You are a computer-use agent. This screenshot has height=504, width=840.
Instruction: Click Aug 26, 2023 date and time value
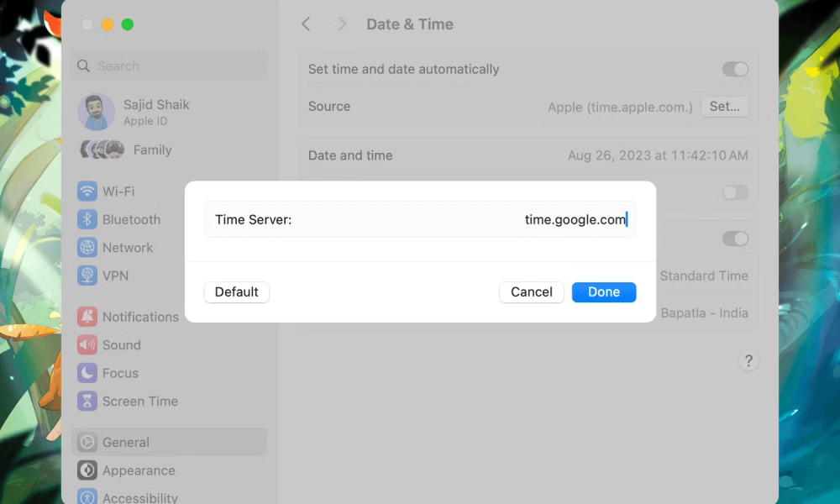pyautogui.click(x=658, y=155)
